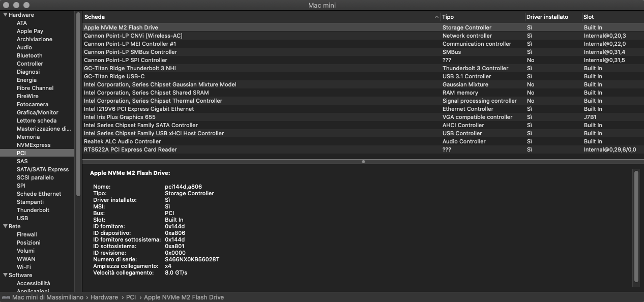644x302 pixels.
Task: Select Accessibilità under Software
Action: tap(34, 283)
